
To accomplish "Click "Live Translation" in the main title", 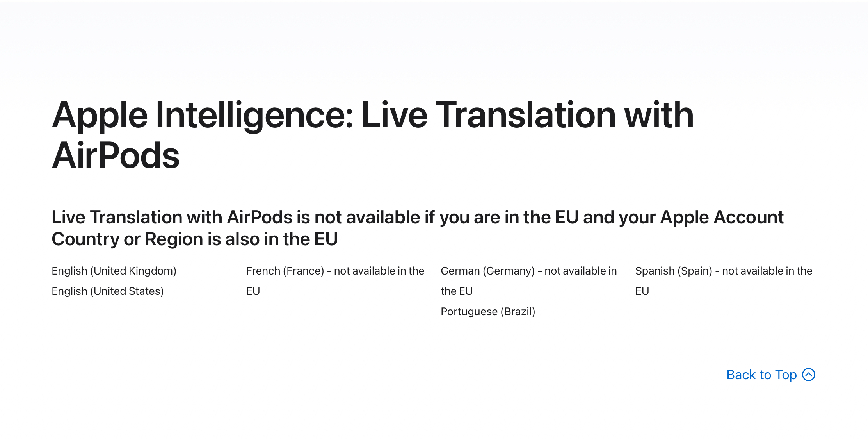I will [x=488, y=115].
